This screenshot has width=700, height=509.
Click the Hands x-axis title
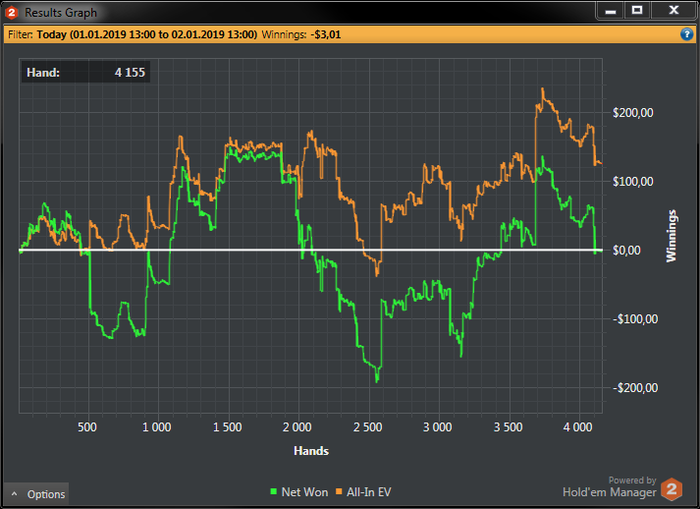click(x=311, y=451)
